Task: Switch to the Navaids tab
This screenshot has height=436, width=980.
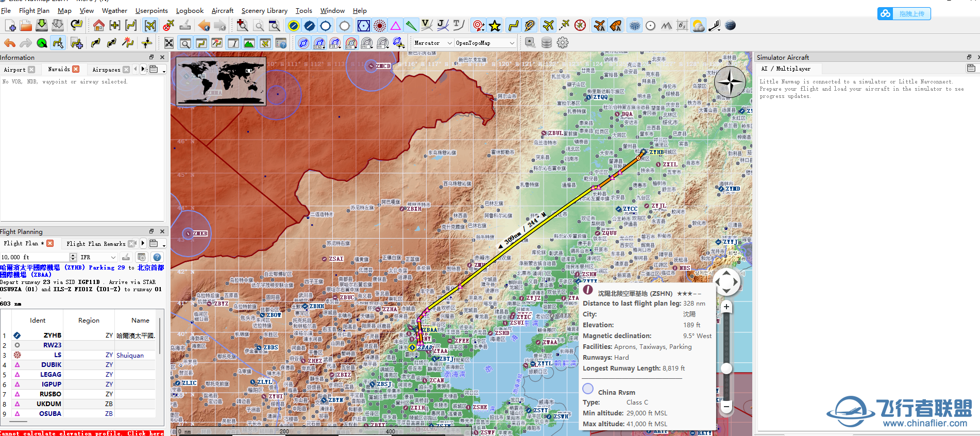Action: (x=59, y=69)
